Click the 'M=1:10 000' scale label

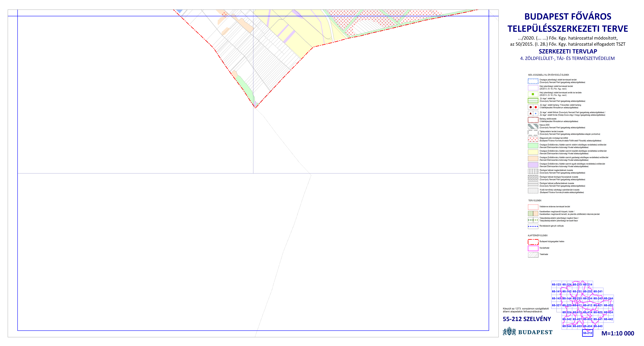[x=618, y=334]
